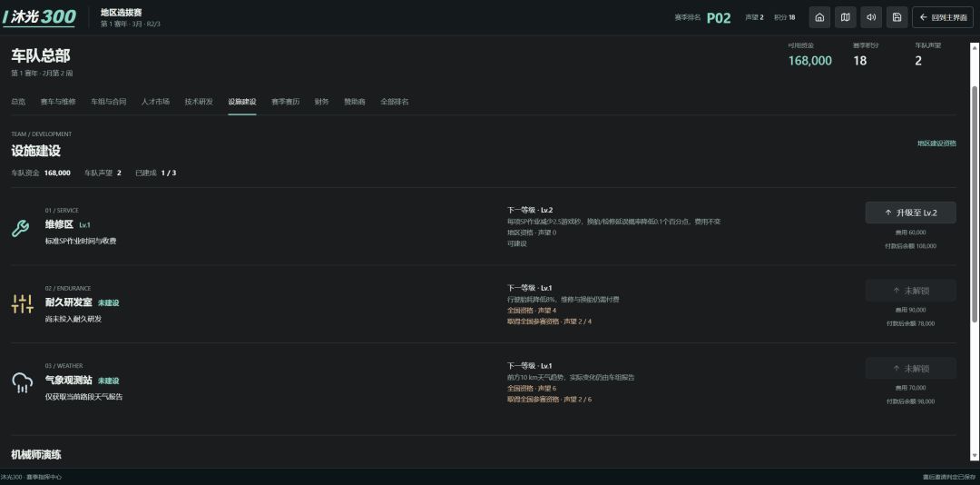Click the 可用资金 168,000 value
This screenshot has height=485, width=980.
click(x=810, y=61)
